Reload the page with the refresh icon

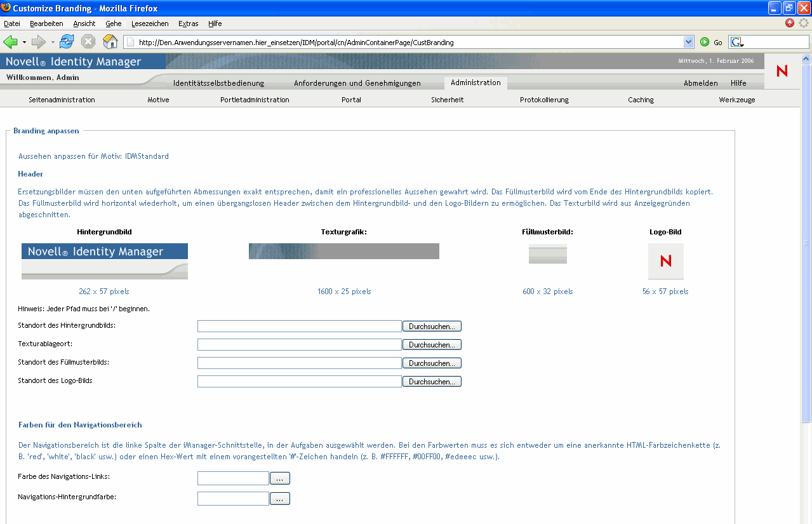67,42
